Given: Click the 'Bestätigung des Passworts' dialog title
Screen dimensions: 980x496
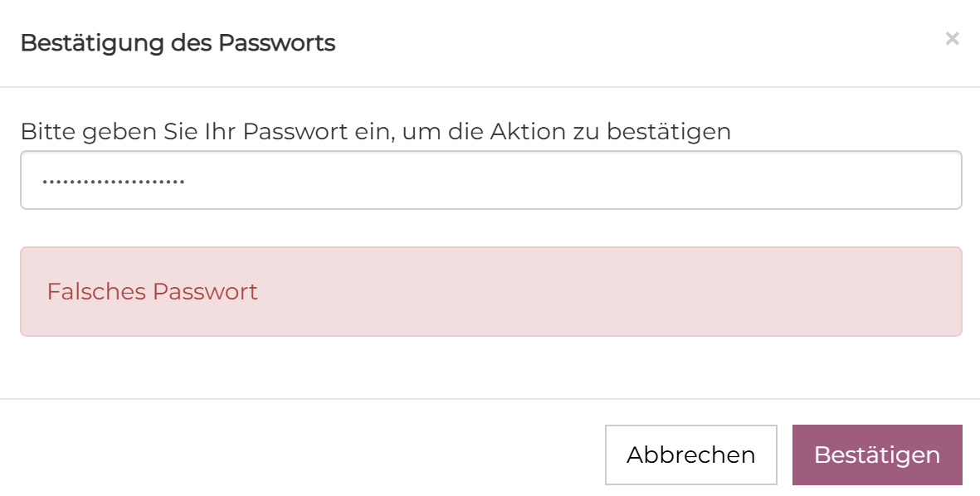Looking at the screenshot, I should pyautogui.click(x=178, y=42).
